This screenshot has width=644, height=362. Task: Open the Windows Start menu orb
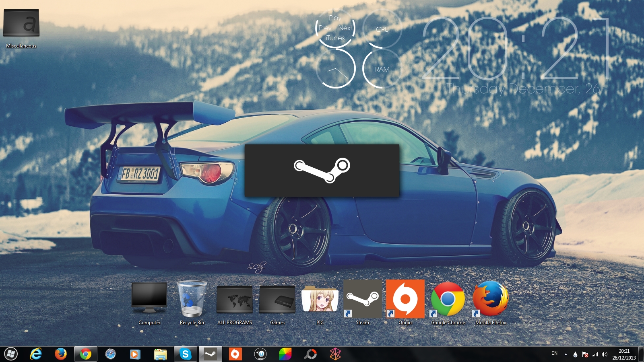click(x=11, y=354)
